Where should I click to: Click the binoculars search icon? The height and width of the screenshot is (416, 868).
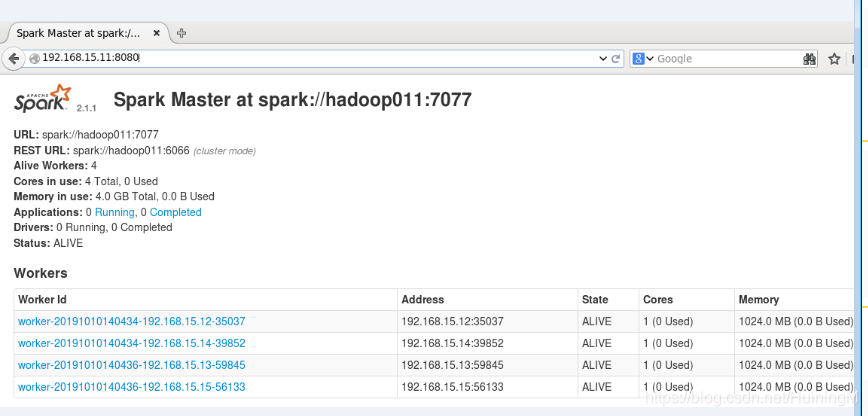(x=809, y=59)
